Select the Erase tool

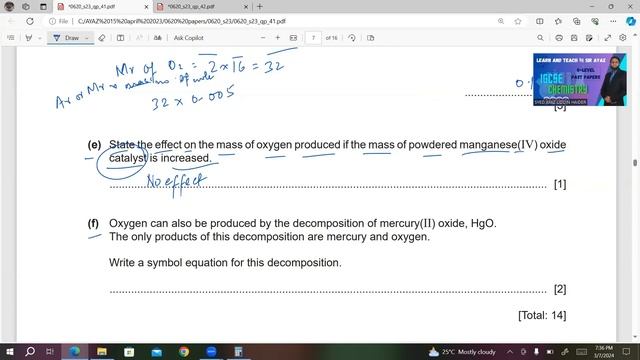coord(102,38)
